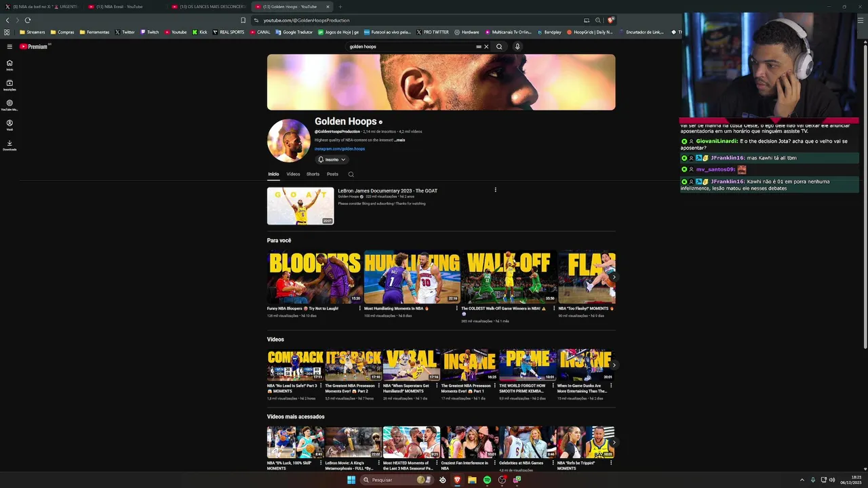This screenshot has width=868, height=488.
Task: Show next videos in Vídeos row
Action: pyautogui.click(x=614, y=365)
